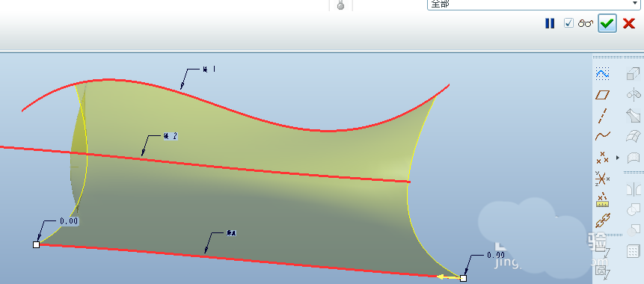Create a datum axis
Viewport: 644px width, 284px height.
(603, 116)
